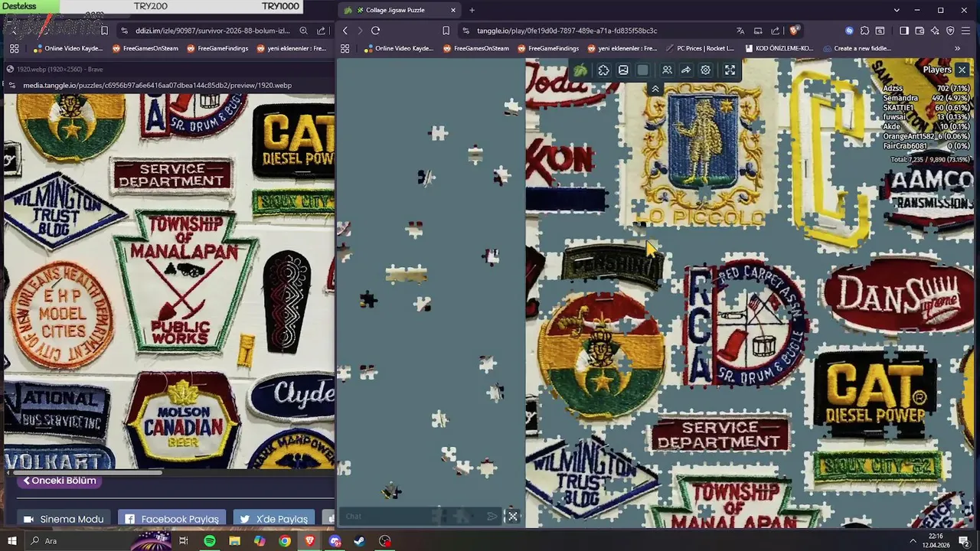Open PC Prices Rocket L bookmark
Viewport: 980px width, 551px height.
click(x=700, y=48)
